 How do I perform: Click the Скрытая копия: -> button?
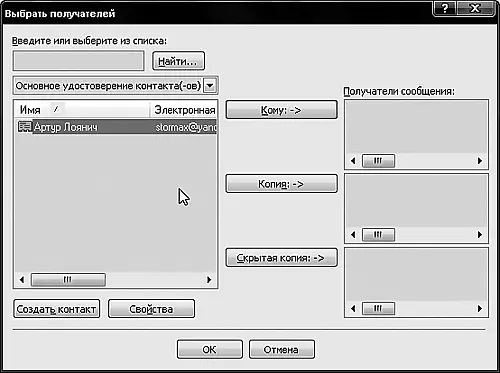(281, 258)
